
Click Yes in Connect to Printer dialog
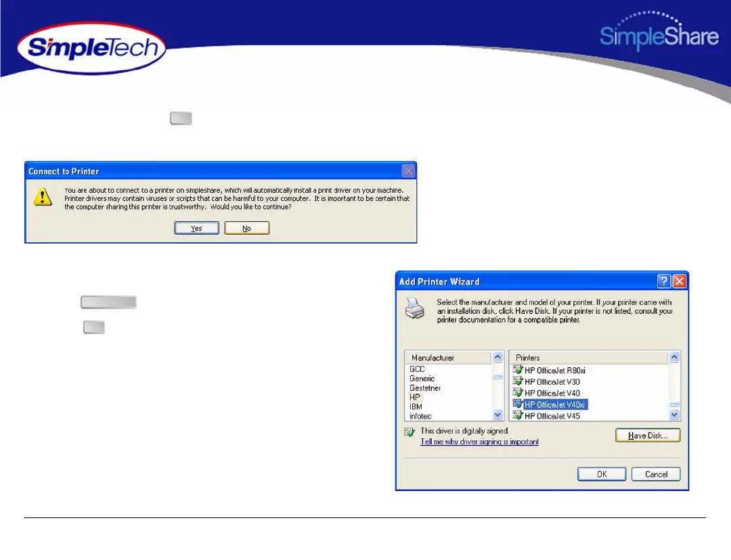[x=196, y=228]
